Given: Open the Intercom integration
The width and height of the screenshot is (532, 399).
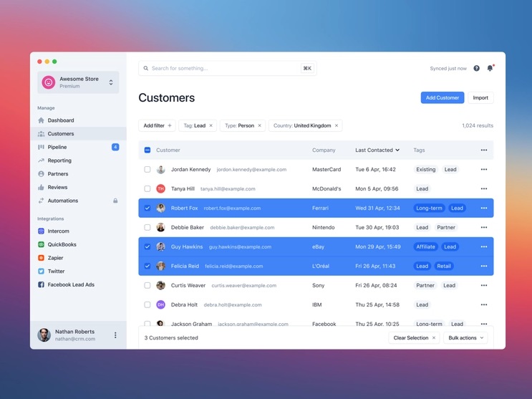Looking at the screenshot, I should click(78, 231).
